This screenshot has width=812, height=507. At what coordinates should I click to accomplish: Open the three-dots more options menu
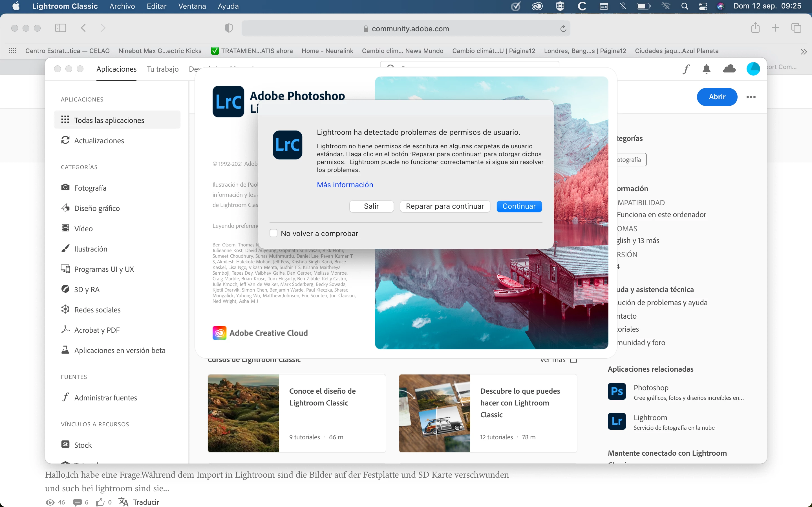(751, 97)
